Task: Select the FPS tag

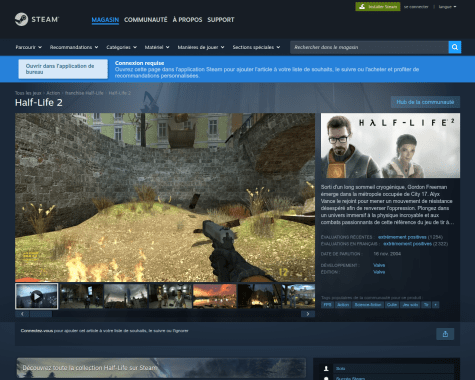Action: tap(327, 305)
